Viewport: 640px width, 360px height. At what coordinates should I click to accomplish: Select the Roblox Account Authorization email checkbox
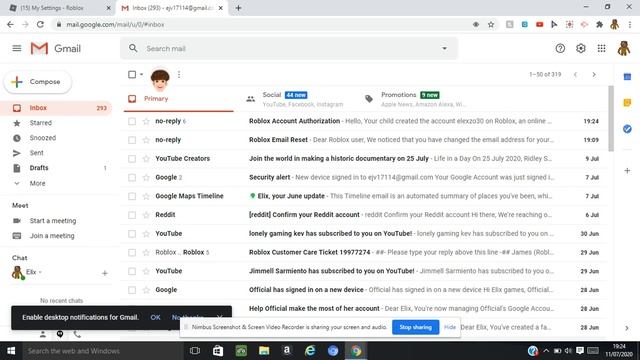pos(132,121)
